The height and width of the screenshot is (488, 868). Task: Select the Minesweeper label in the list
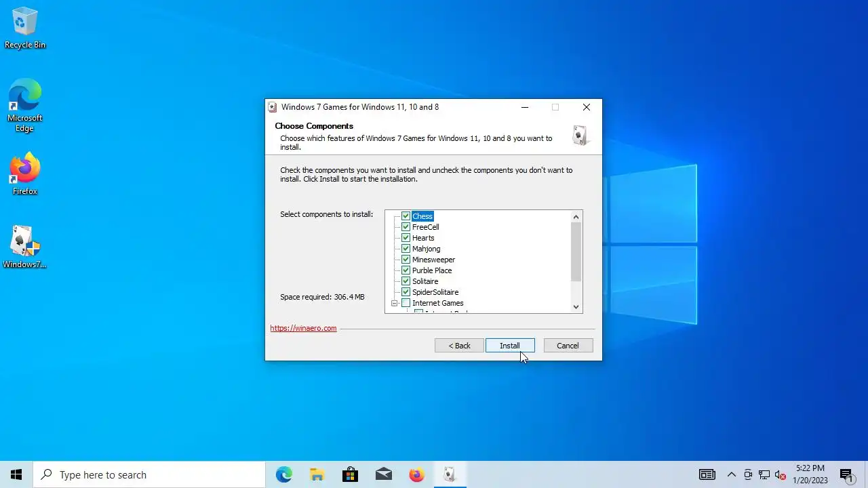[x=433, y=260]
